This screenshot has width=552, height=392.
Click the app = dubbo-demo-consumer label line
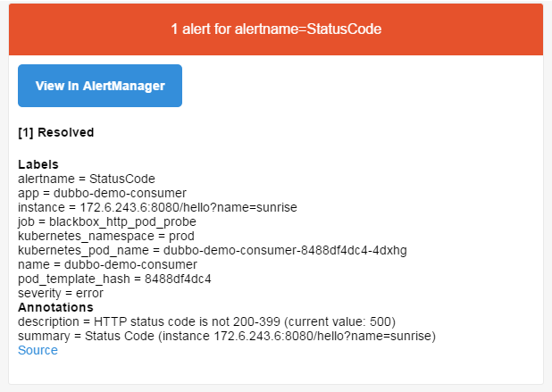coord(102,193)
